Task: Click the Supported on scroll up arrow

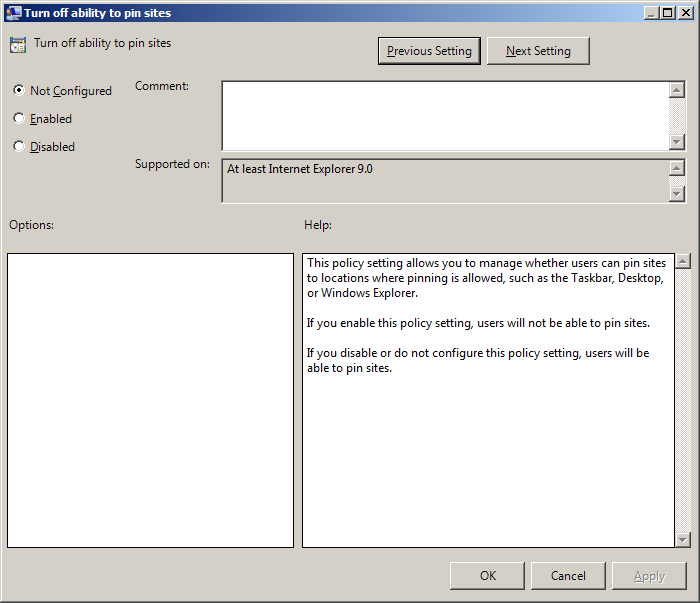Action: pos(677,169)
